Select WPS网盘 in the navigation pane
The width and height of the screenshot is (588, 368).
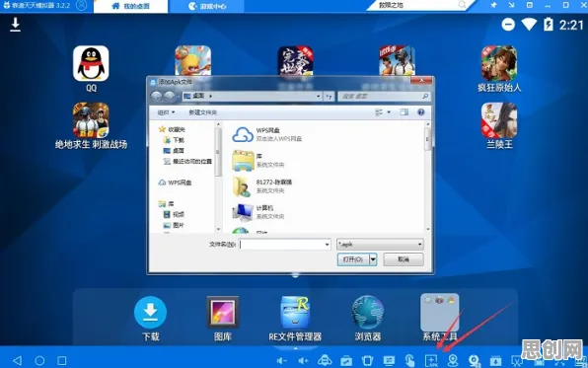[176, 183]
